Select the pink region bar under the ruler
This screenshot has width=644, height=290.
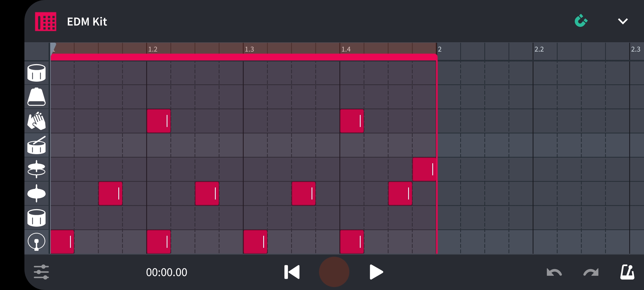click(x=244, y=57)
